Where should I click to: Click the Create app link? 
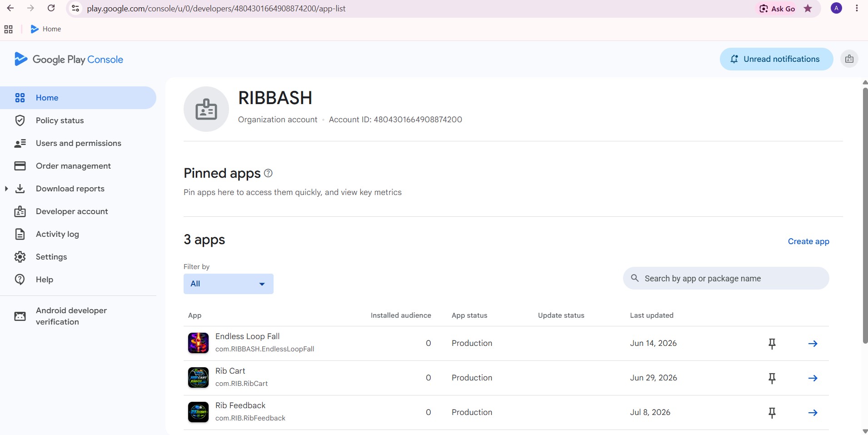pyautogui.click(x=808, y=241)
